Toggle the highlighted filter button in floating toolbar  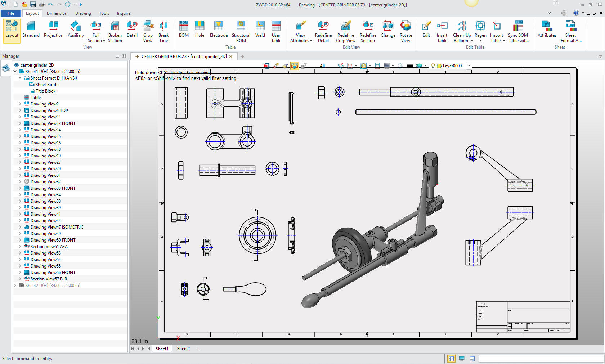click(x=295, y=66)
